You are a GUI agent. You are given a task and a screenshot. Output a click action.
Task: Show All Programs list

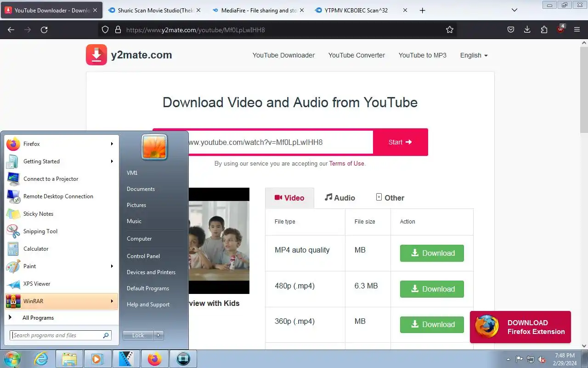click(x=61, y=318)
